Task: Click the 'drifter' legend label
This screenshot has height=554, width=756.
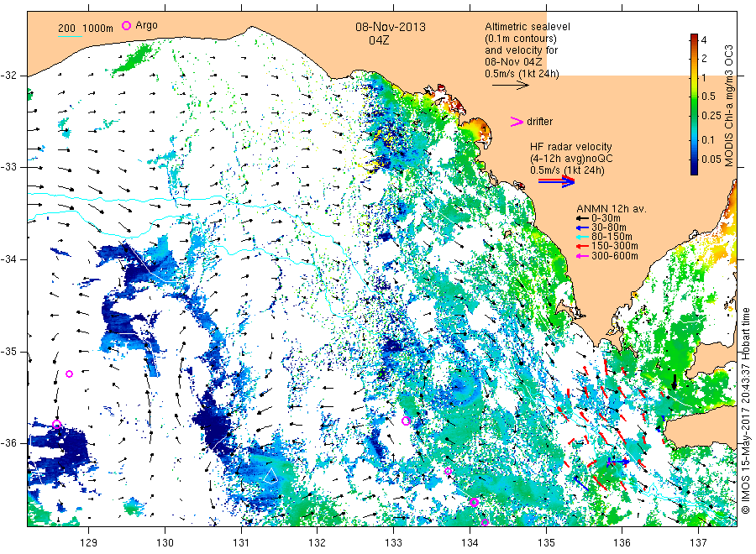Action: [x=539, y=122]
